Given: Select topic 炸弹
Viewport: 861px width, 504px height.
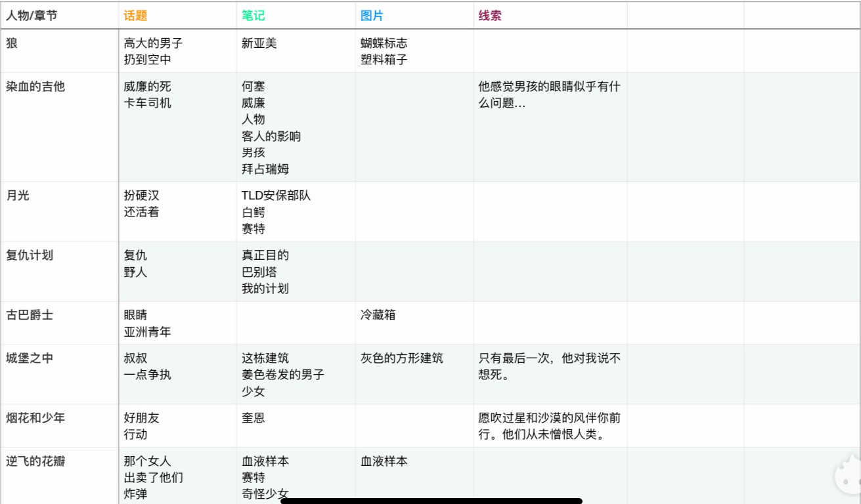Looking at the screenshot, I should coord(135,494).
